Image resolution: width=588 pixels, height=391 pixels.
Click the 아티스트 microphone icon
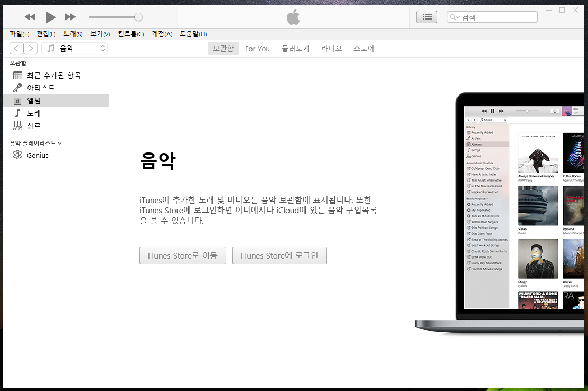click(x=17, y=88)
